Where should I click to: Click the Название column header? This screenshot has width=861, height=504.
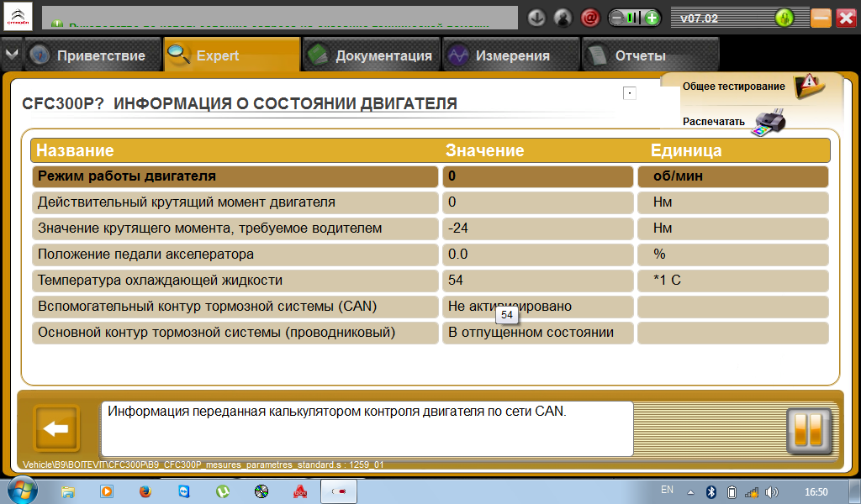75,150
